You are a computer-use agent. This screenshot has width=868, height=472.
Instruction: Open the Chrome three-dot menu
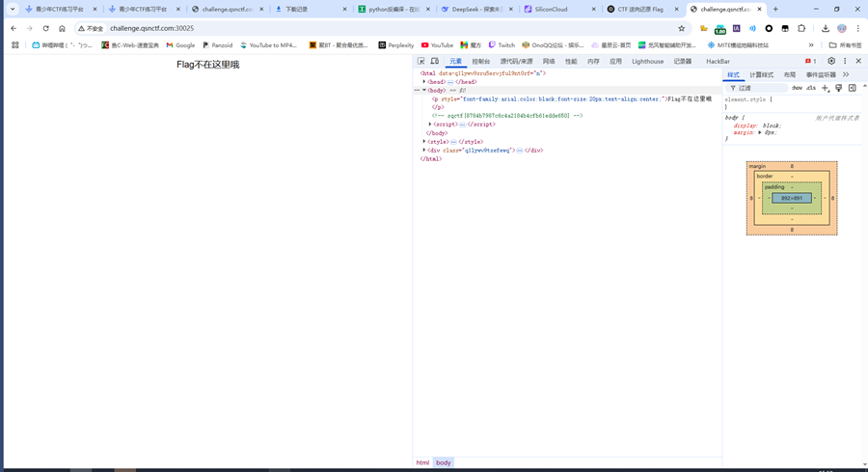(858, 28)
